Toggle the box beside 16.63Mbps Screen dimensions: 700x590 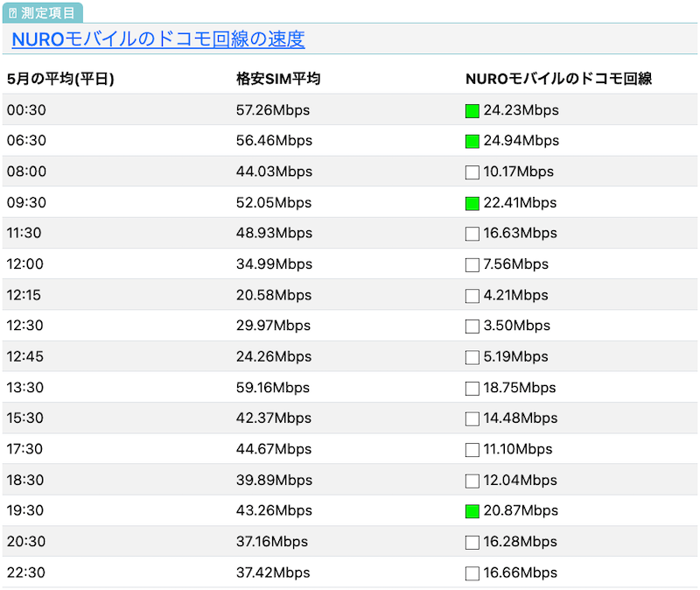[472, 234]
